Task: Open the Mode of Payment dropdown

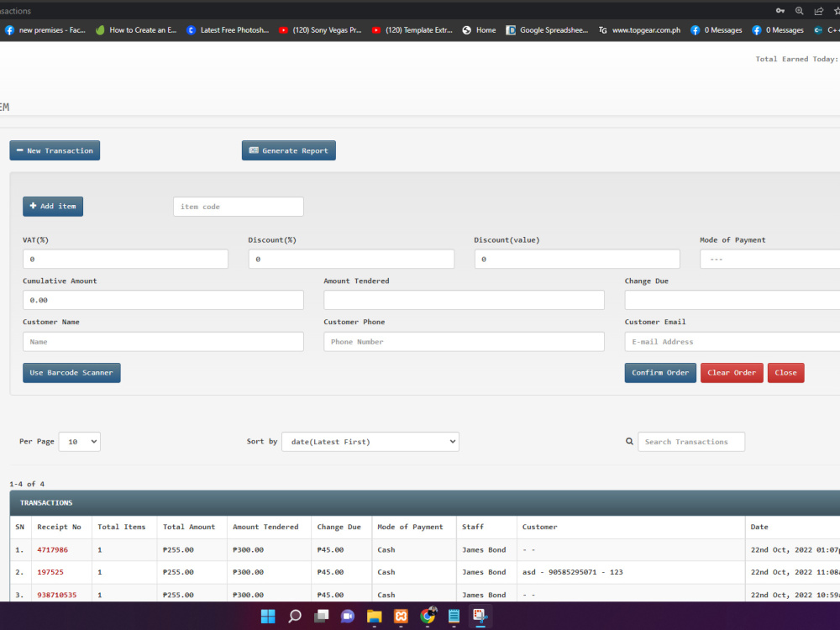Action: point(769,260)
